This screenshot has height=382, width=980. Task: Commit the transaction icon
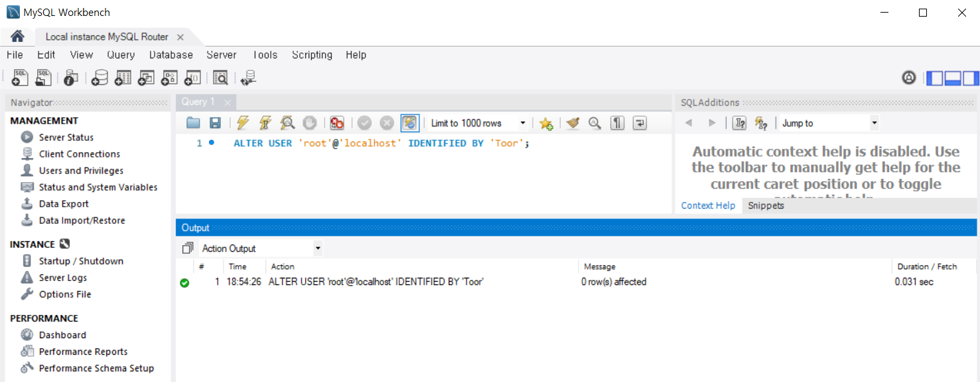click(364, 123)
